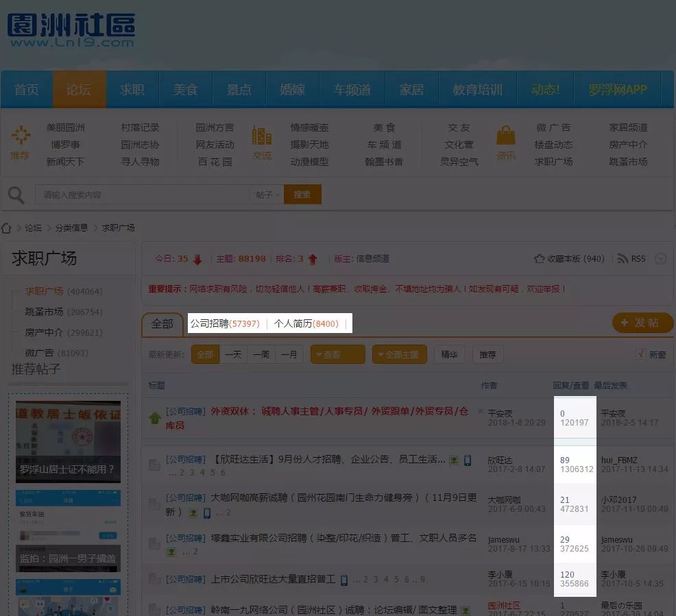Open the 查看 sort dropdown
The height and width of the screenshot is (616, 676).
[x=337, y=354]
